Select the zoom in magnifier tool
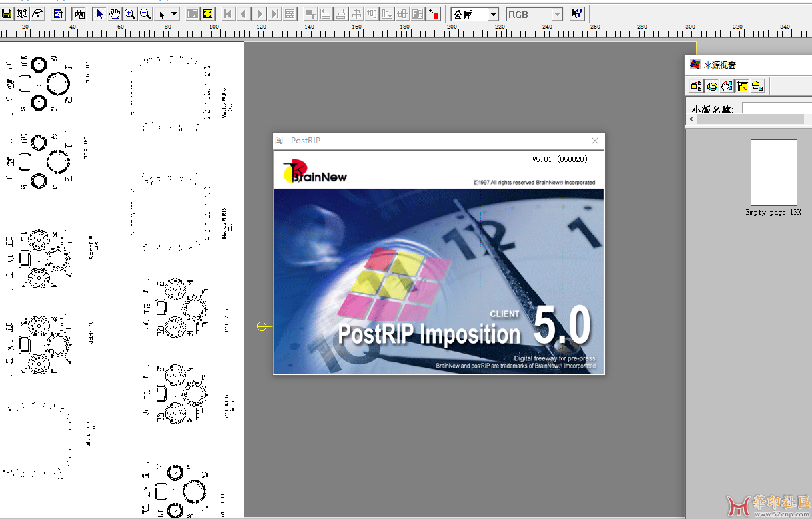 (130, 13)
